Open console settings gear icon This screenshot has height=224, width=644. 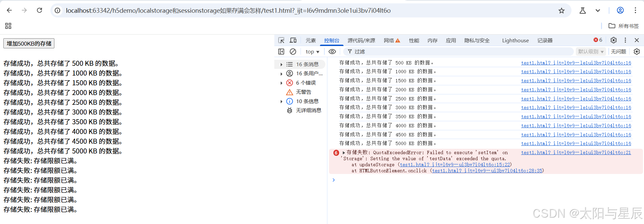pyautogui.click(x=637, y=51)
